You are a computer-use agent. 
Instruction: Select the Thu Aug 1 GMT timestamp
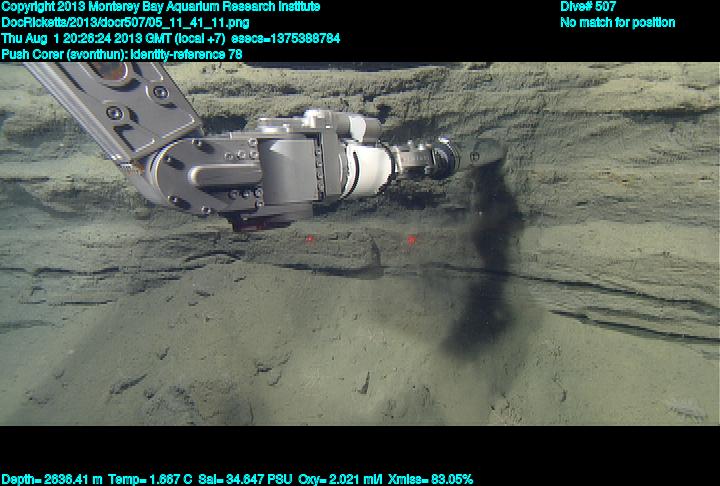point(113,38)
